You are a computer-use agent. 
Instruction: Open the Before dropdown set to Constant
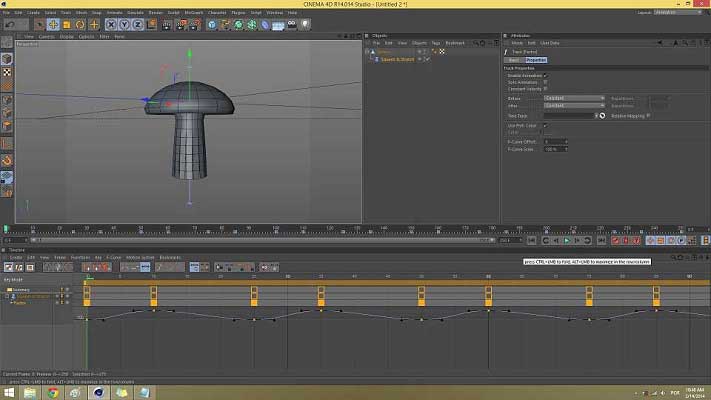(x=573, y=98)
